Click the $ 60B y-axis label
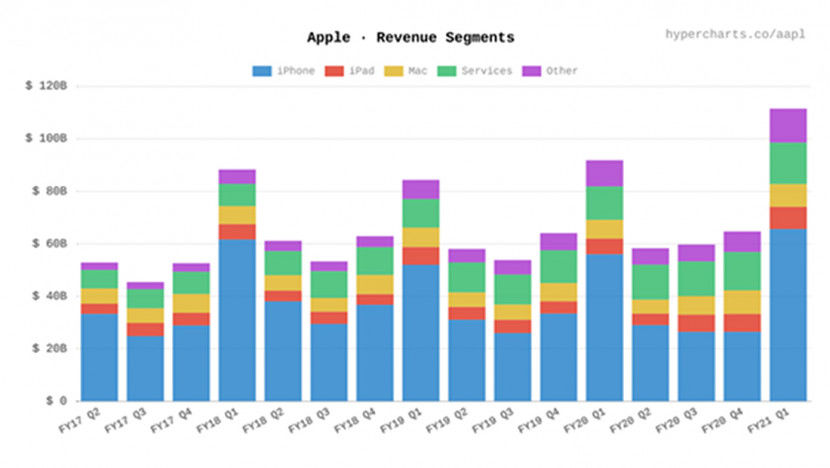830x468 pixels. point(50,244)
